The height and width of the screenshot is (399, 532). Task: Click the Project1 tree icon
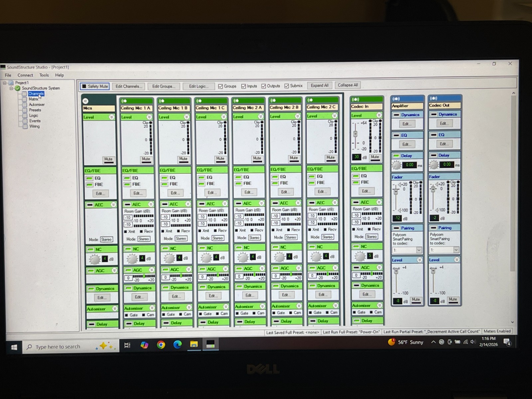pos(11,83)
